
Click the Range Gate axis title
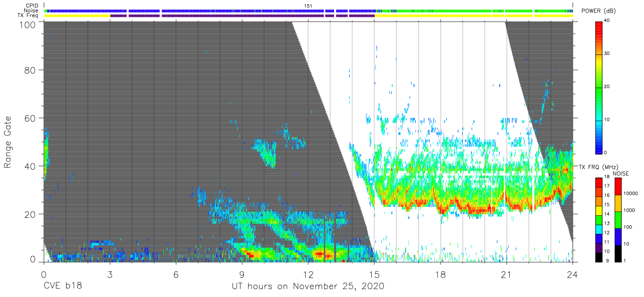tap(8, 142)
